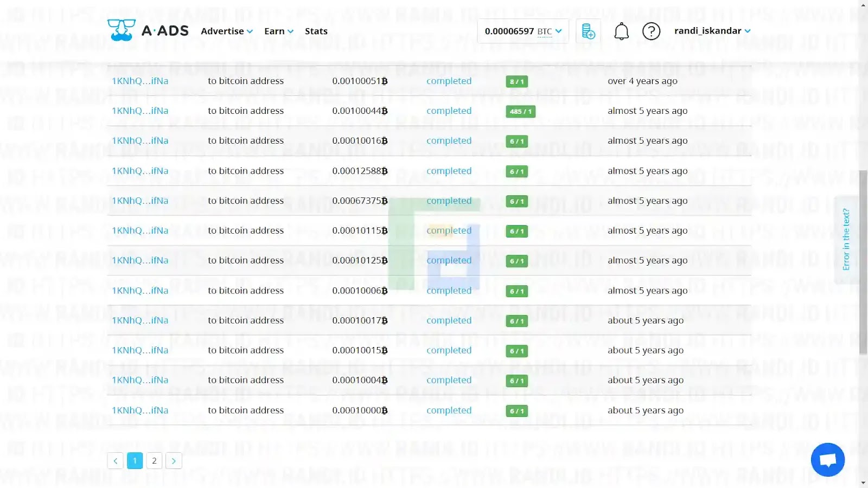Image resolution: width=868 pixels, height=488 pixels.
Task: Select the amount 0.00100051
Action: [x=360, y=81]
